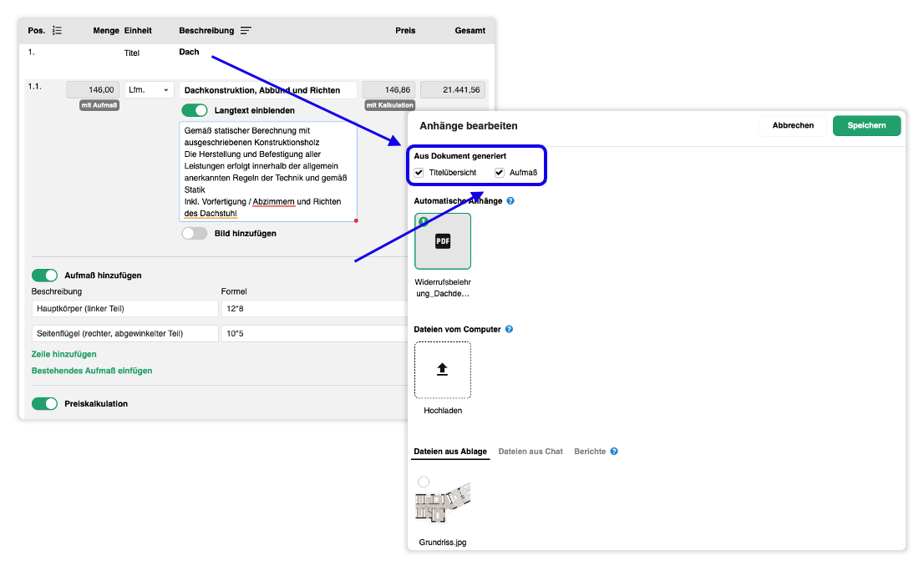Click the Zeile hinzufügen link
This screenshot has width=924, height=561.
(63, 354)
